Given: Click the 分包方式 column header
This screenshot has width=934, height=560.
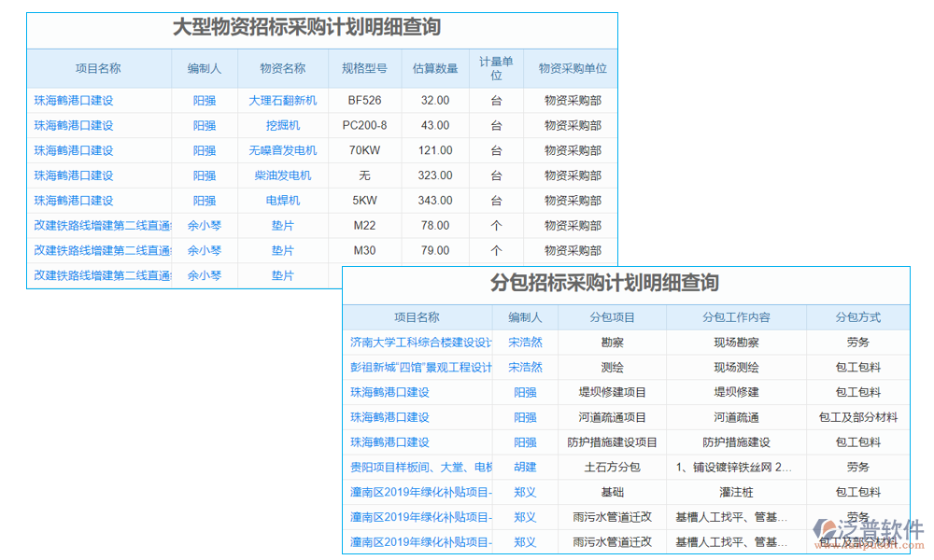Looking at the screenshot, I should pyautogui.click(x=857, y=317).
